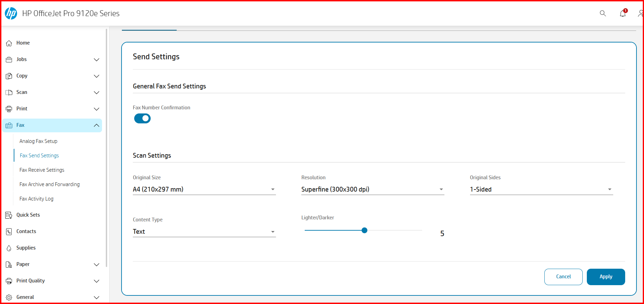This screenshot has height=304, width=644.
Task: Click the Supplies ink drop icon
Action: 9,248
